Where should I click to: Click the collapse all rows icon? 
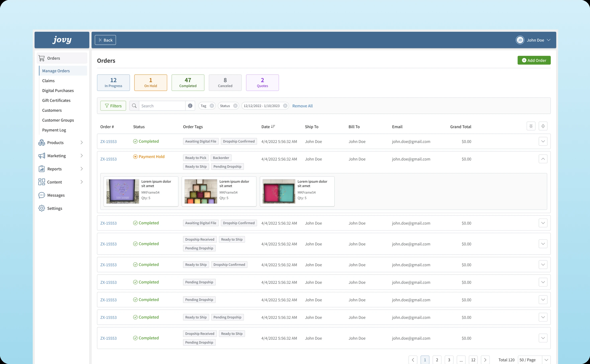click(531, 126)
